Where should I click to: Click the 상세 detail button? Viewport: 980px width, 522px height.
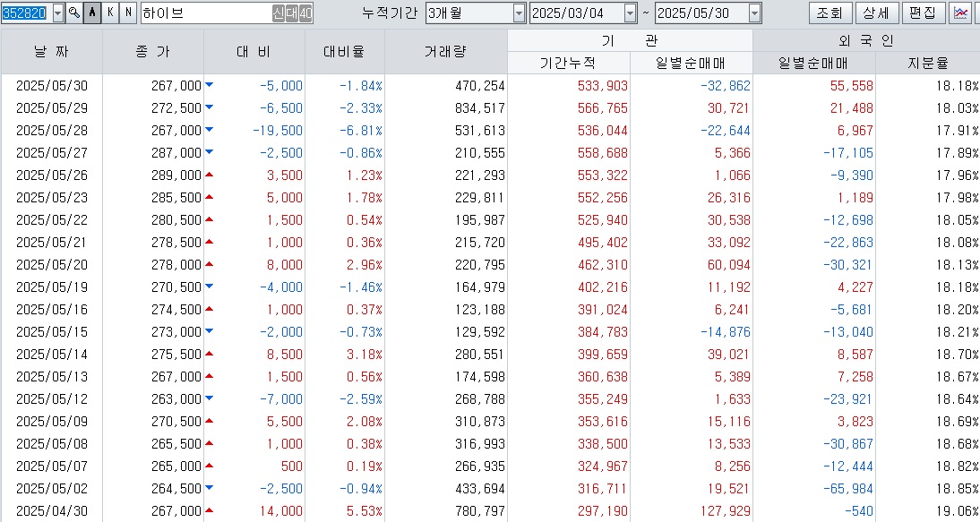pyautogui.click(x=876, y=13)
